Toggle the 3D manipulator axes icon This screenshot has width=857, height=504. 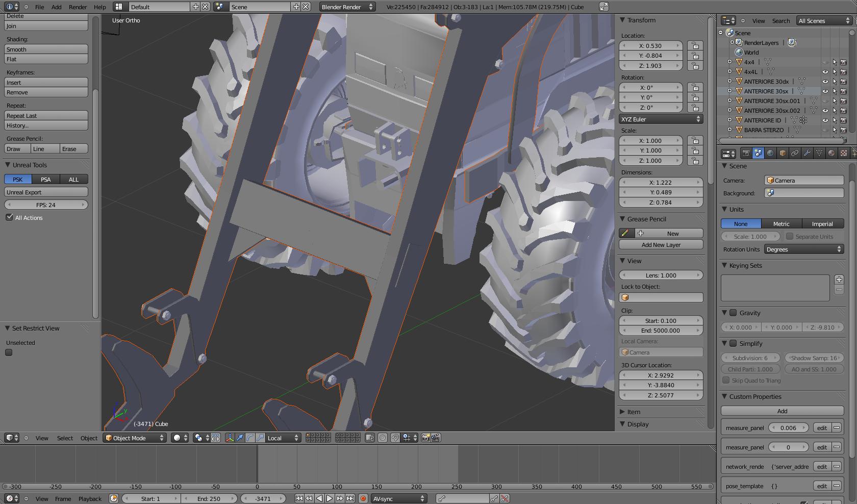230,438
